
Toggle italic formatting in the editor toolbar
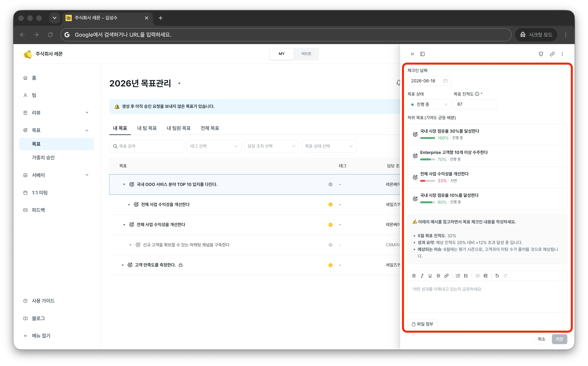422,276
